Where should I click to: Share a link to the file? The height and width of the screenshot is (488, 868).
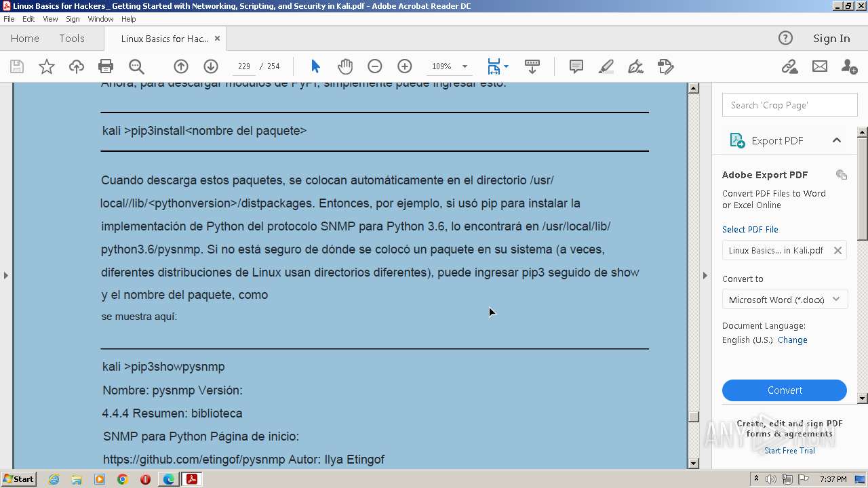(x=789, y=66)
